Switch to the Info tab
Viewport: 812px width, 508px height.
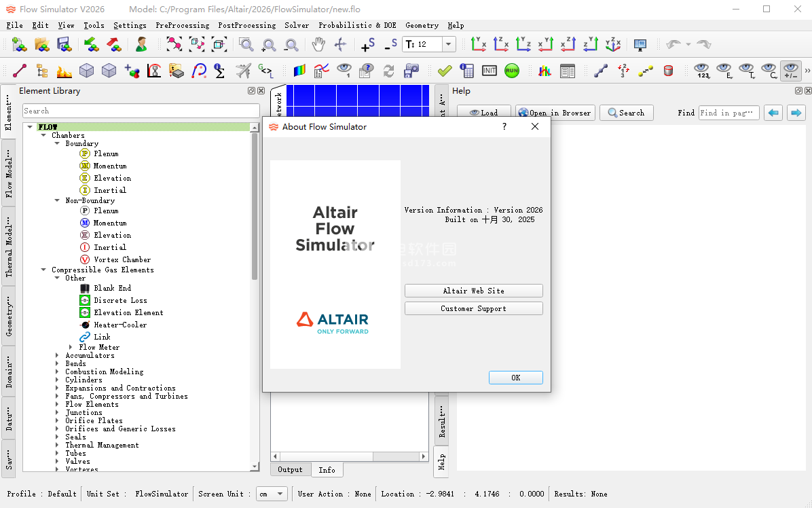pyautogui.click(x=327, y=469)
